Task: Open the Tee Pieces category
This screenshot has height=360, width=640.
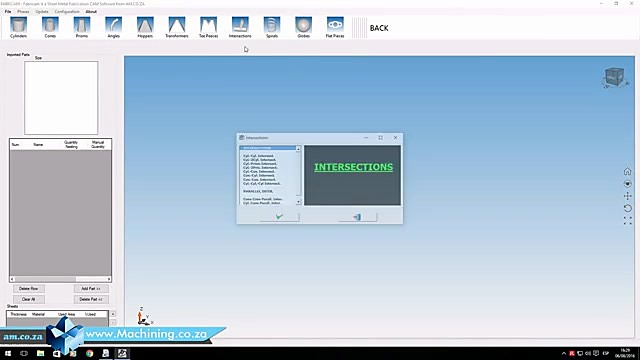Action: pos(208,27)
